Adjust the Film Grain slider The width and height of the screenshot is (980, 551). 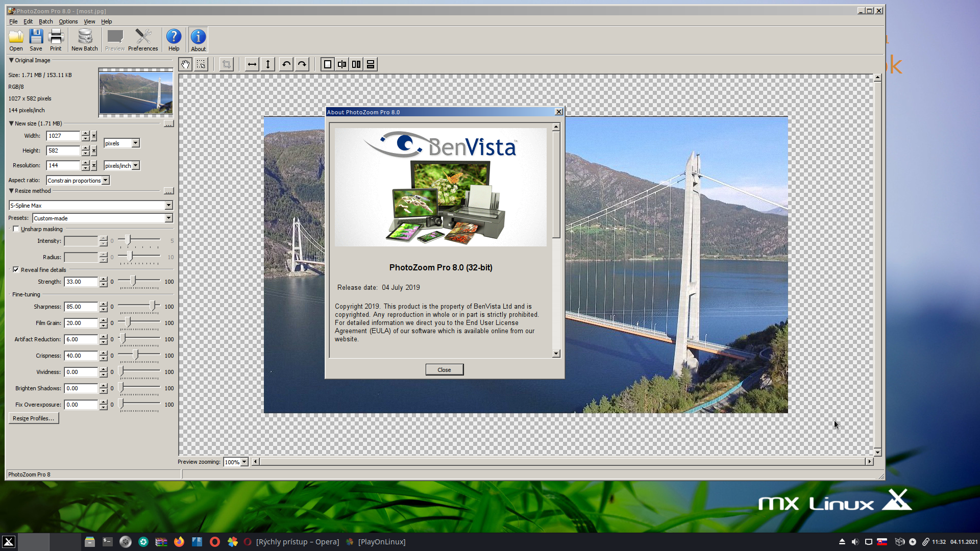[x=128, y=322]
